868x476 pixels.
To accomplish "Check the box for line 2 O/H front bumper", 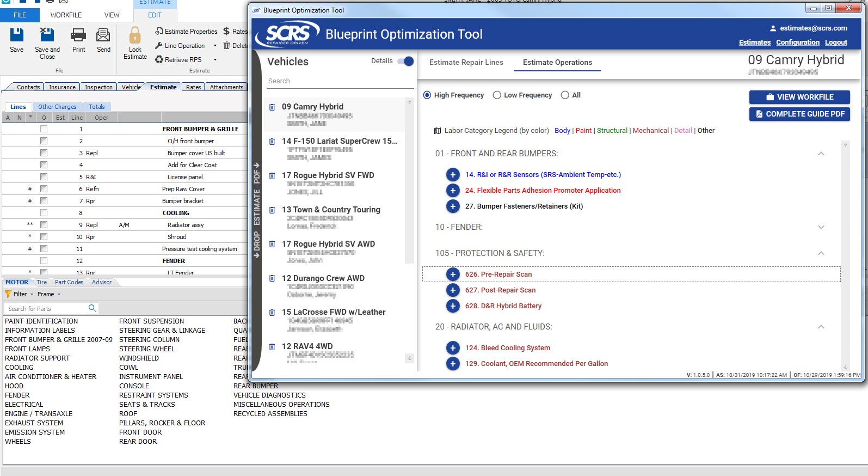I will click(x=44, y=141).
